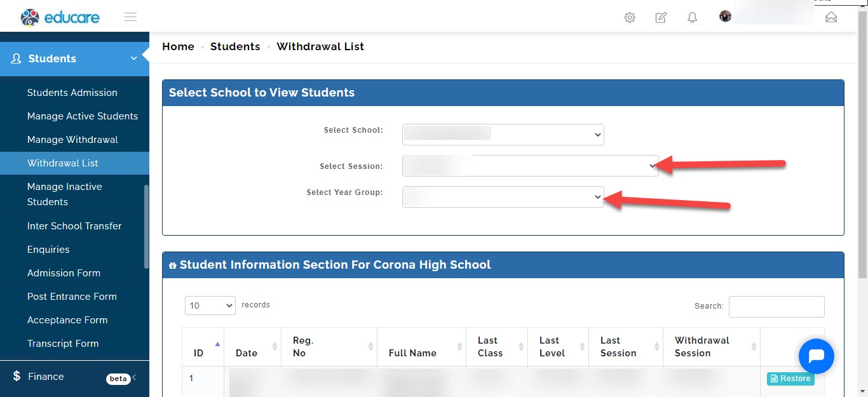Click the page vertical scrollbar
The height and width of the screenshot is (397, 868).
click(862, 144)
